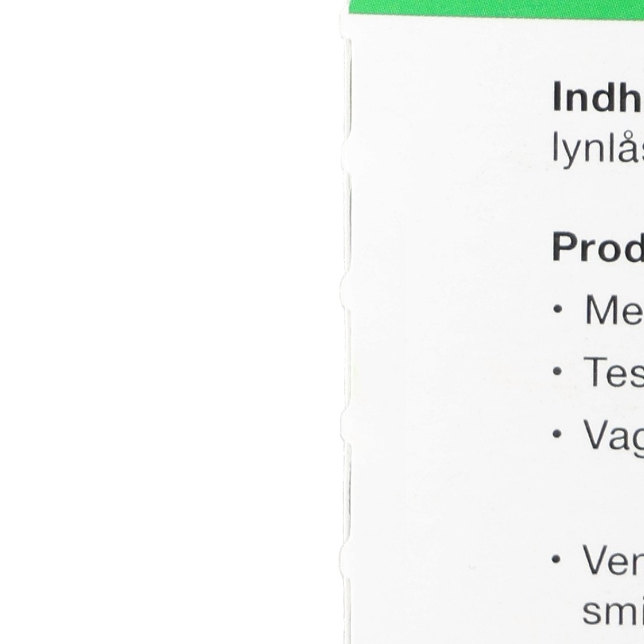Click the bullet dot before "Vag"
This screenshot has height=644, width=644.
coord(557,435)
